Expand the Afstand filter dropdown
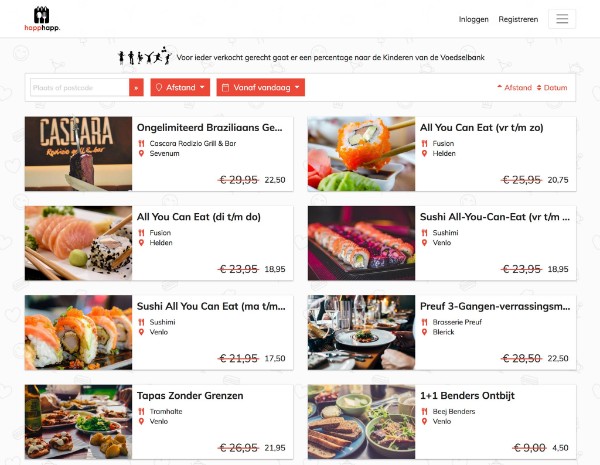 point(180,88)
